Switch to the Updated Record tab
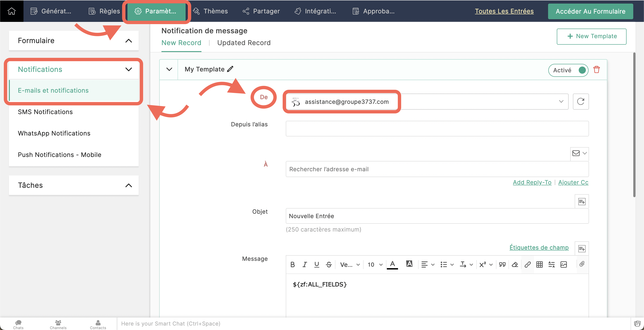This screenshot has width=644, height=330. [244, 43]
